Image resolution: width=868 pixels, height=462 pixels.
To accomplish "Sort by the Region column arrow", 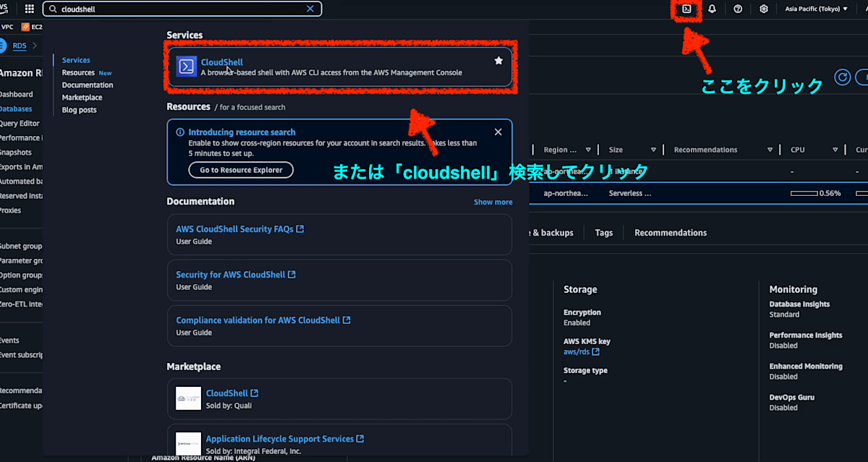I will click(588, 150).
